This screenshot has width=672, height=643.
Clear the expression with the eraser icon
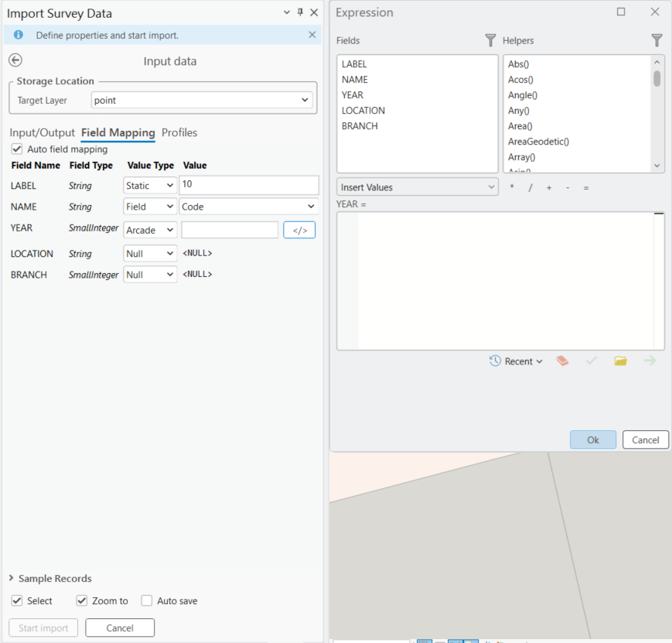point(562,361)
